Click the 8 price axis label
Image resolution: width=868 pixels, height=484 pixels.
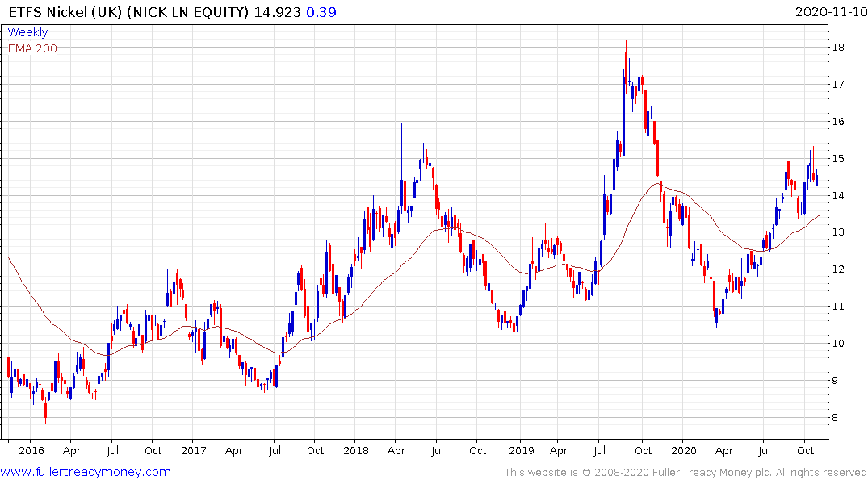[x=836, y=418]
